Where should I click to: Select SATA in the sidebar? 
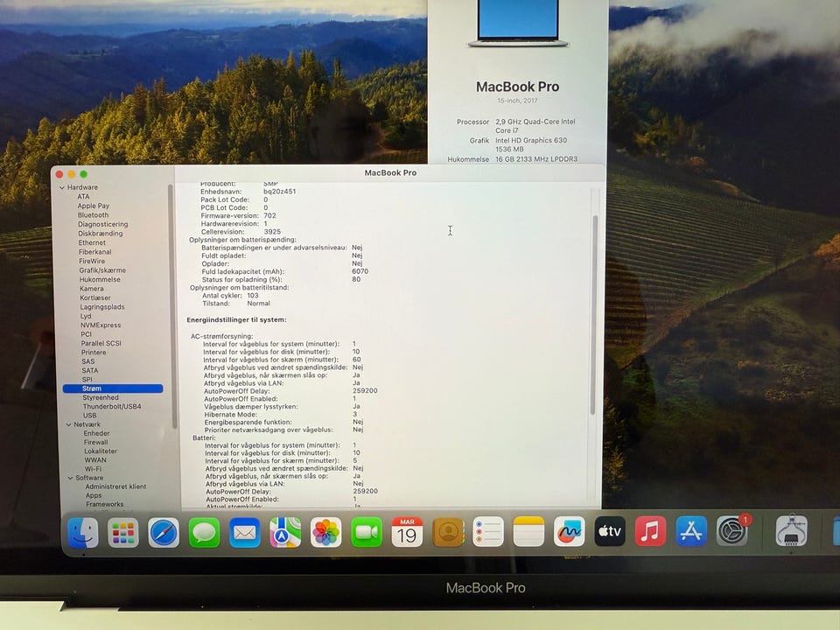pos(90,371)
